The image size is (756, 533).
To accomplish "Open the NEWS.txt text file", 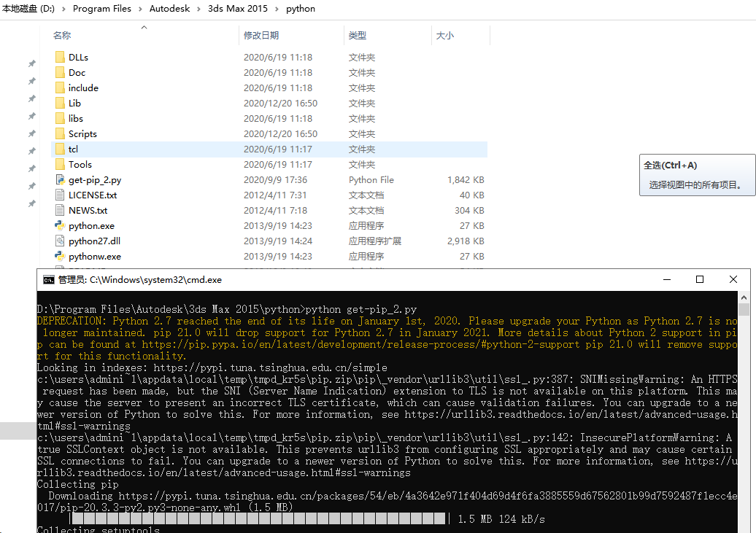I will coord(82,210).
